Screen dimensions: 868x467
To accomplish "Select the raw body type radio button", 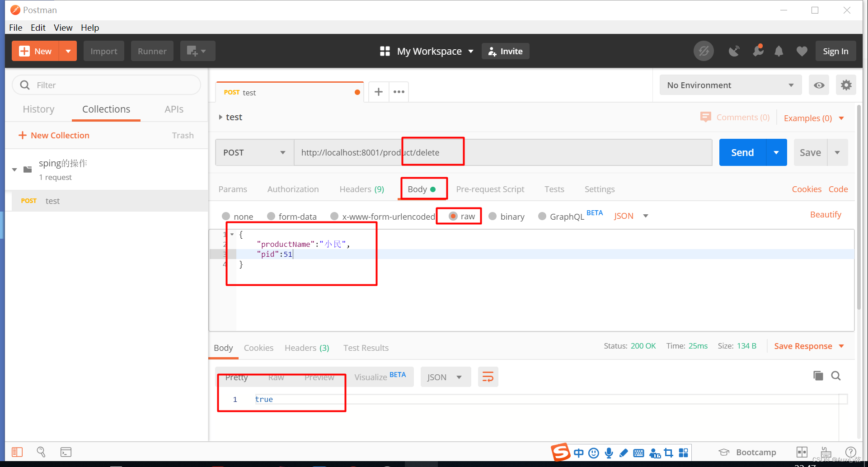I will pos(454,216).
